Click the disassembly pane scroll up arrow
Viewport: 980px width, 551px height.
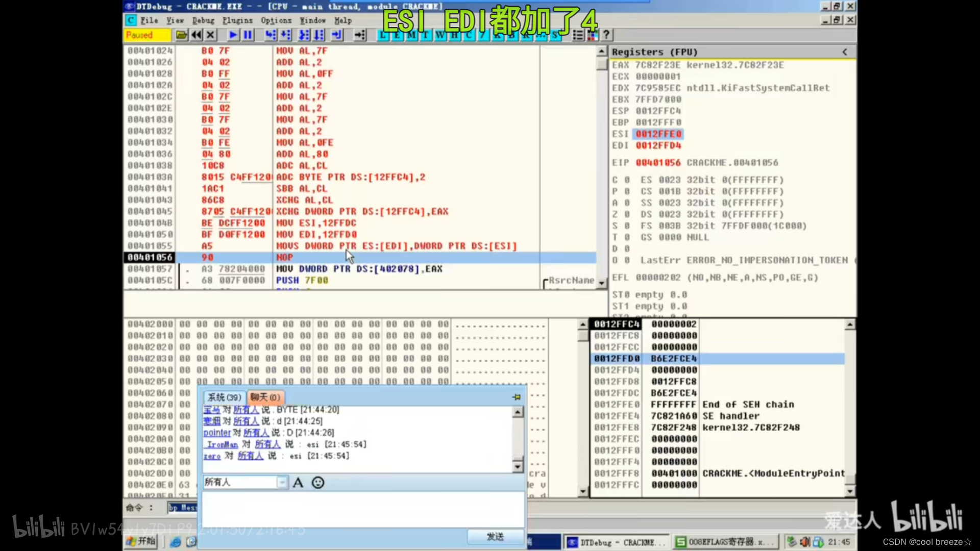click(602, 52)
